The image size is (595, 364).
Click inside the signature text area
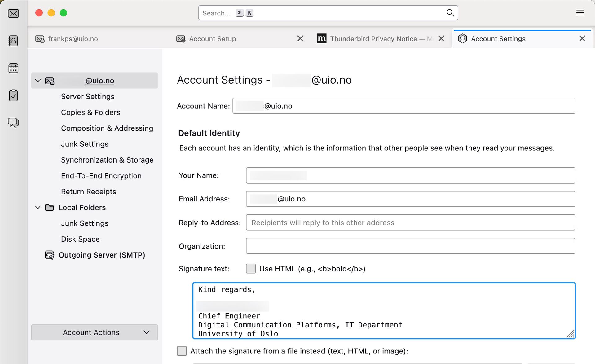(384, 311)
